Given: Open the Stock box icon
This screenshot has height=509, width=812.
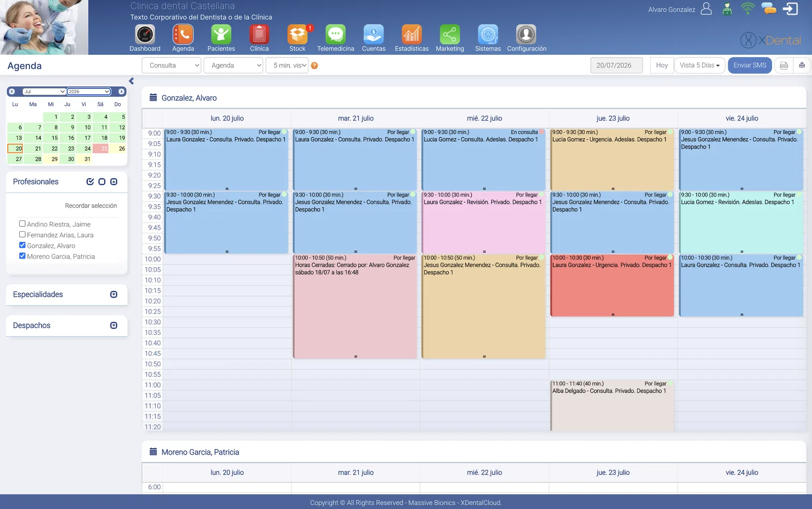Looking at the screenshot, I should 297,35.
